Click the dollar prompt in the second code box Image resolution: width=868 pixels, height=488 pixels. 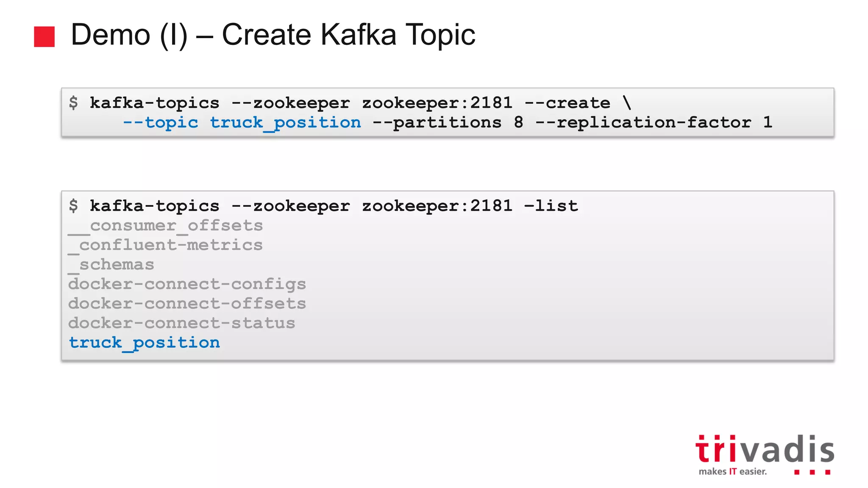[x=73, y=206]
